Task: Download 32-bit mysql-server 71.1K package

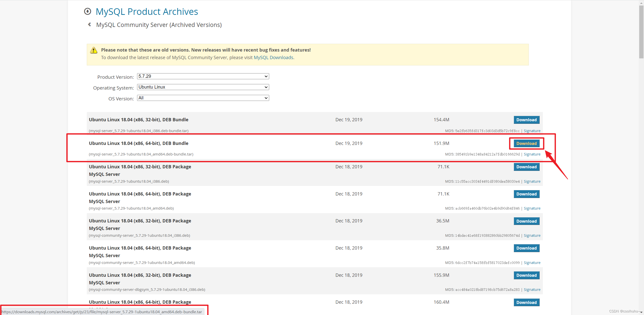Action: coord(526,167)
